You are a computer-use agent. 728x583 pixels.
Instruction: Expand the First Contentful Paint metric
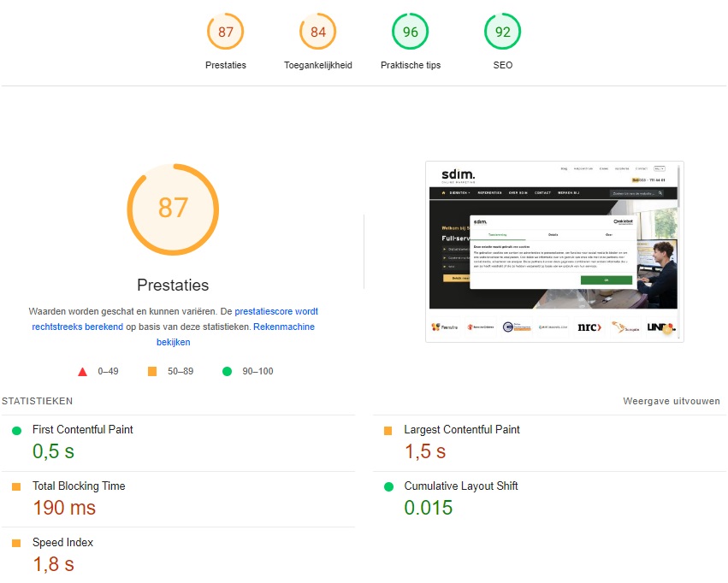(82, 430)
